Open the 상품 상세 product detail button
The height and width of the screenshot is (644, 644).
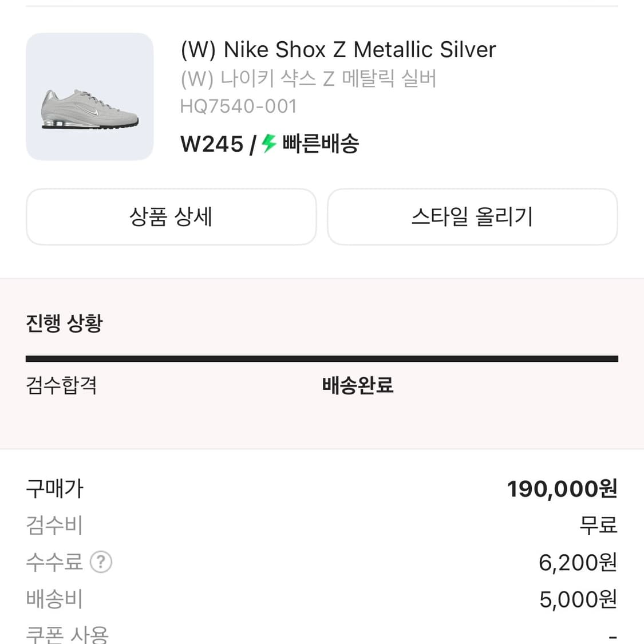(171, 217)
